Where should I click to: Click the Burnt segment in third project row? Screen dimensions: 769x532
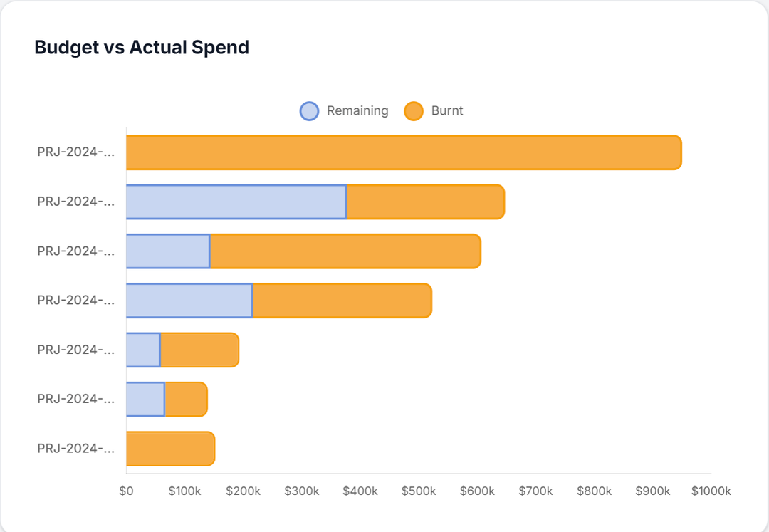pos(345,251)
